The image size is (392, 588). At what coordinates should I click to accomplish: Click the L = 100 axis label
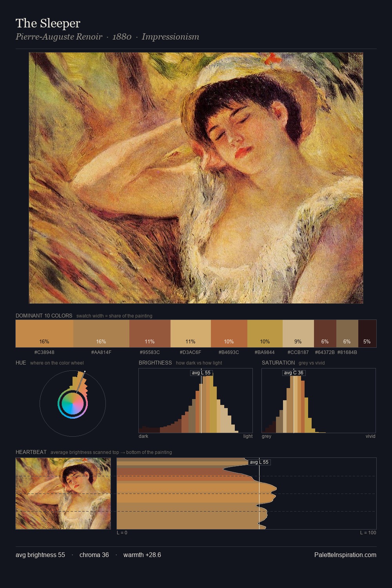[x=368, y=533]
